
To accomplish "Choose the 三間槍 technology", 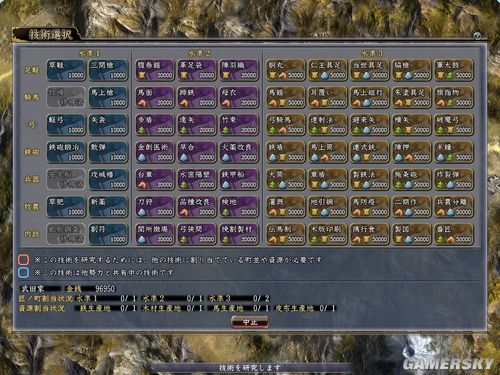I will pyautogui.click(x=108, y=70).
